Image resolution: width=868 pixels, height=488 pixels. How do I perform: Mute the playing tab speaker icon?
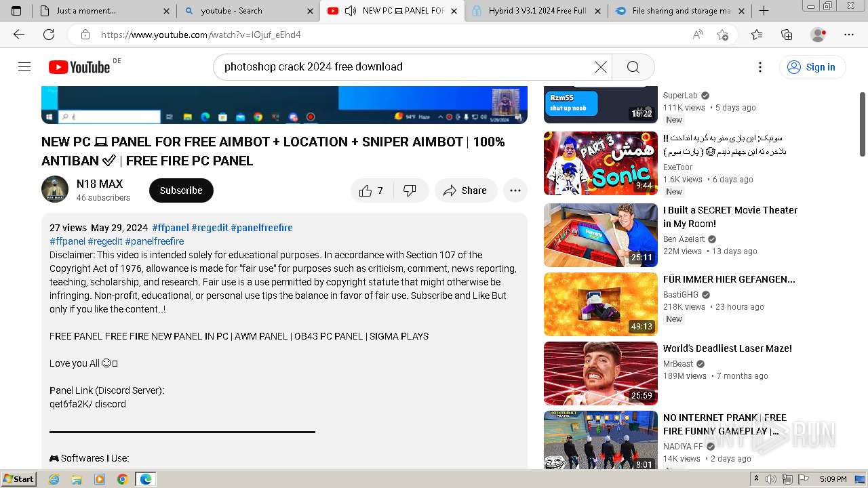coord(351,11)
